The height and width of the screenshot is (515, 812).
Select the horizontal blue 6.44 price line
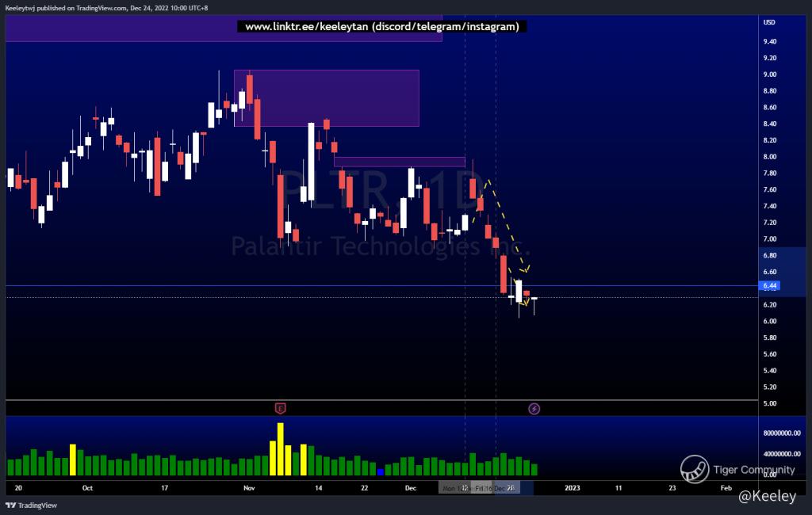381,286
